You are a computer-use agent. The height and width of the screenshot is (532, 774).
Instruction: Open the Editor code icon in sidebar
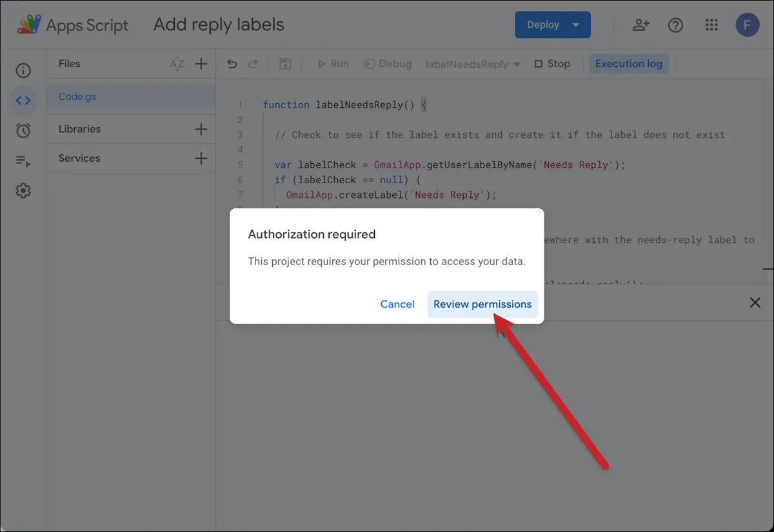tap(23, 100)
